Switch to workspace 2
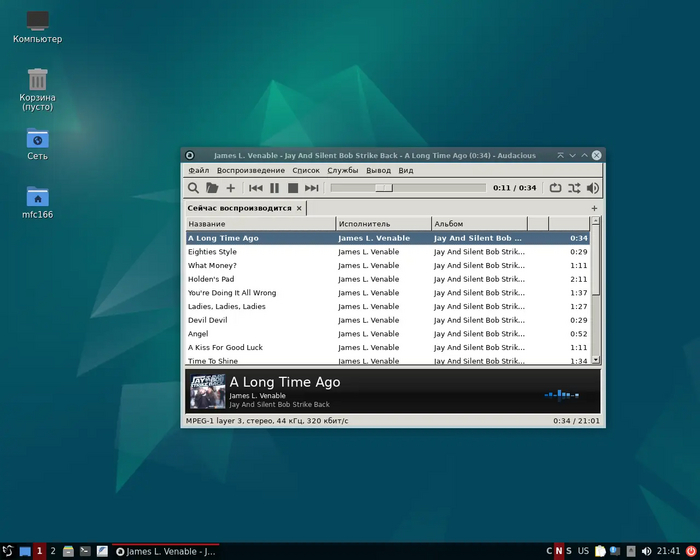 point(53,551)
